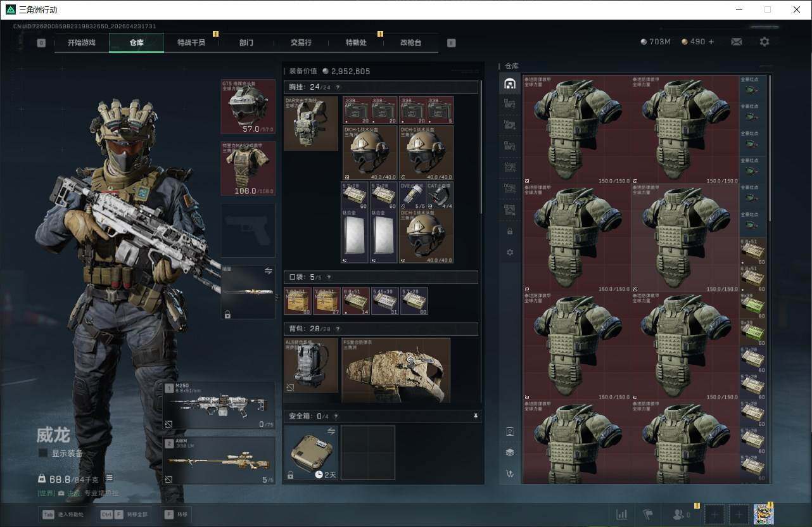Select the M250 weapon slot
Image resolution: width=812 pixels, height=527 pixels.
[219, 407]
